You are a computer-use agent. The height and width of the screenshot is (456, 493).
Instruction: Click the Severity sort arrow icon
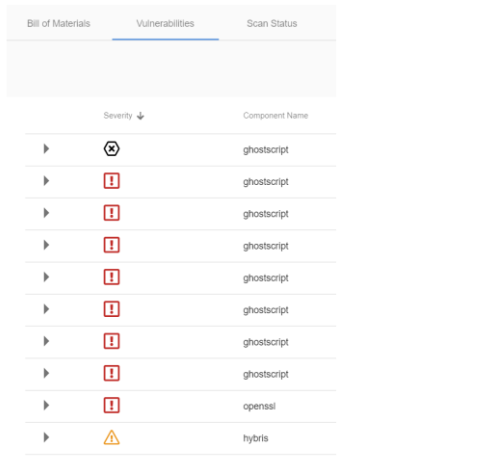click(141, 116)
